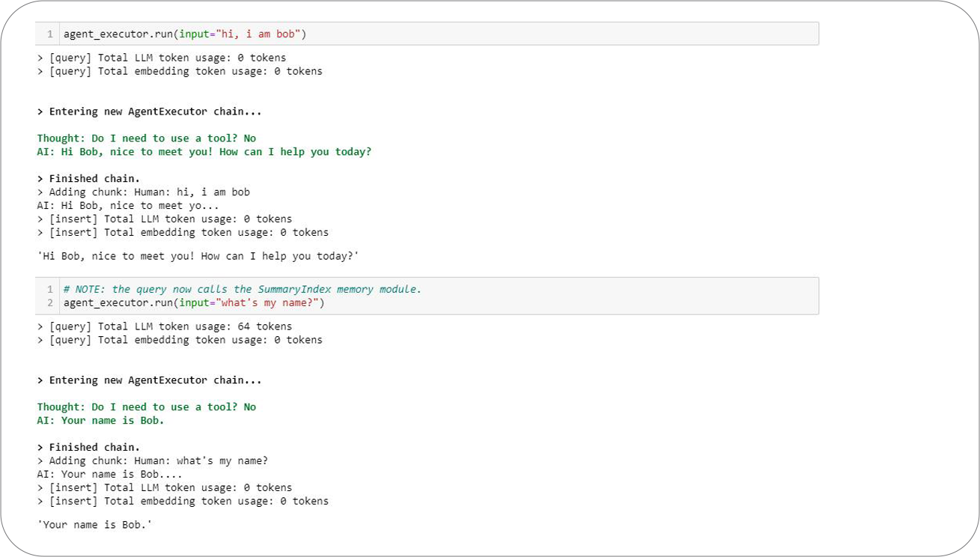The width and height of the screenshot is (980, 557).
Task: Click 'Adding chunk: Human: what's my name?' line
Action: [x=153, y=461]
